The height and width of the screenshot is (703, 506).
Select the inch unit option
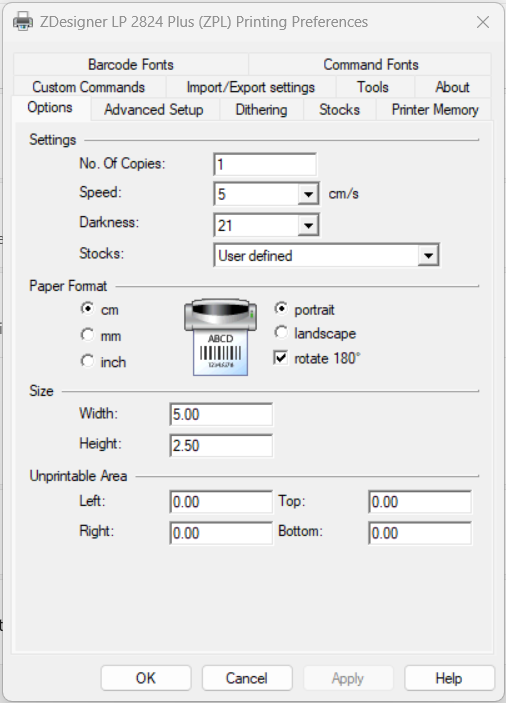click(x=87, y=361)
